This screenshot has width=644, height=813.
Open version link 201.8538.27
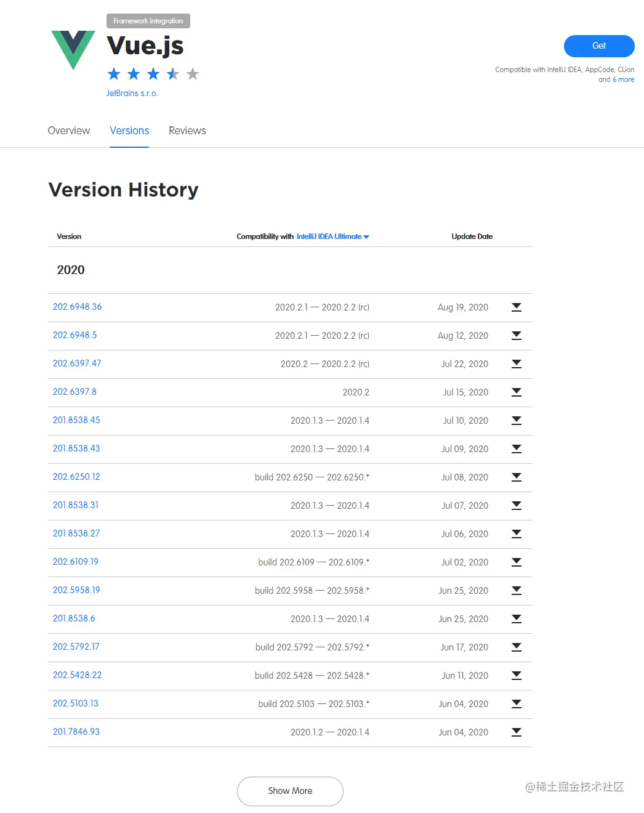pyautogui.click(x=76, y=533)
